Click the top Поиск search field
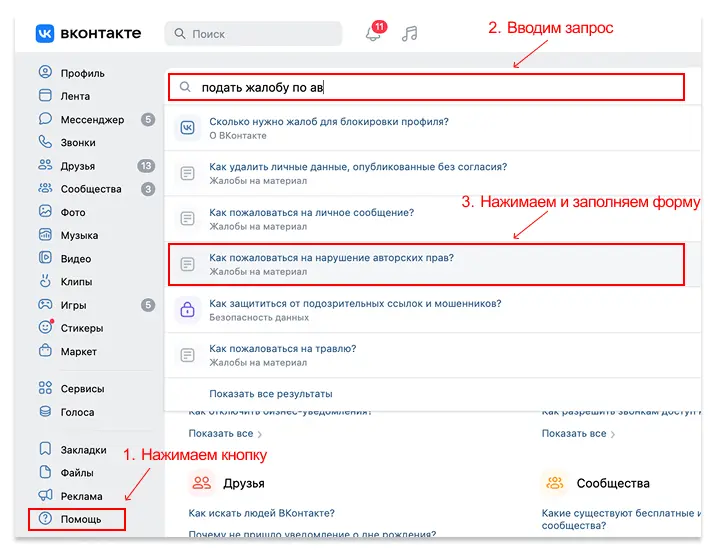 253,34
